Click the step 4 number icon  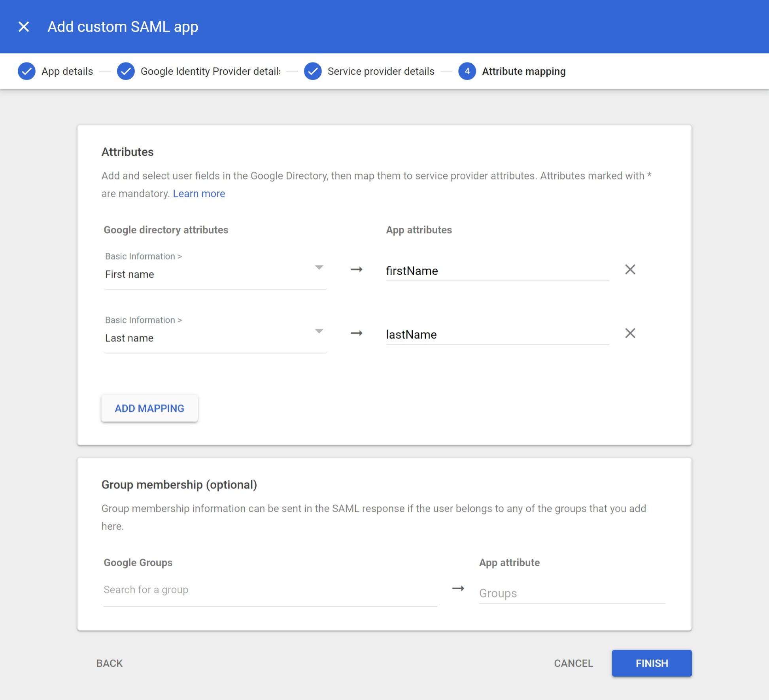click(467, 71)
